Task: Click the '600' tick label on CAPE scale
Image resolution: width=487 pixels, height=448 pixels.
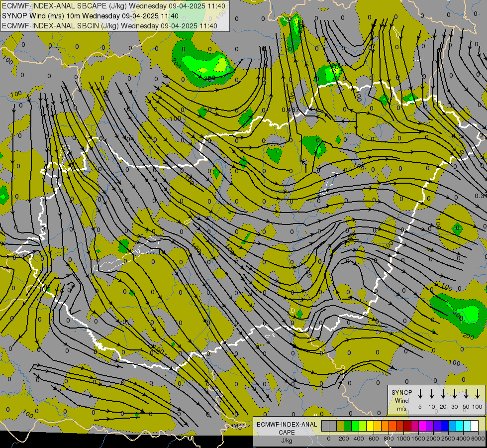Action: click(x=374, y=439)
